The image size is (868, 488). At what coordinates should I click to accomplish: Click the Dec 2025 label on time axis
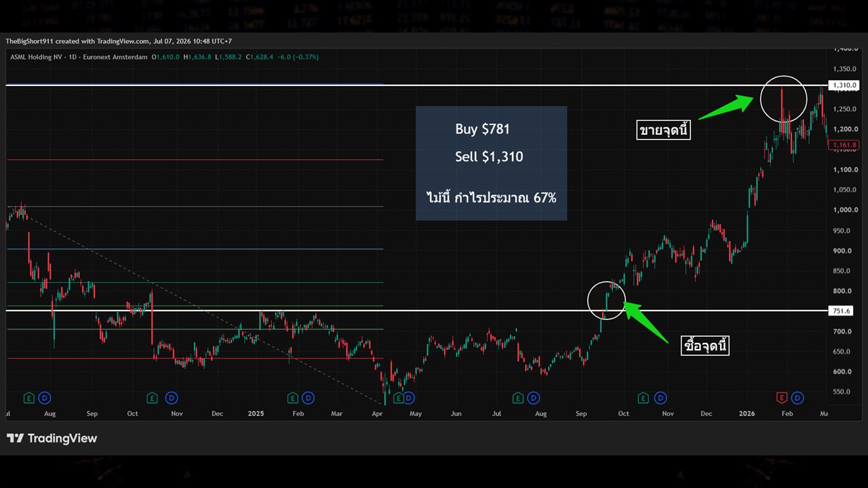tap(707, 413)
